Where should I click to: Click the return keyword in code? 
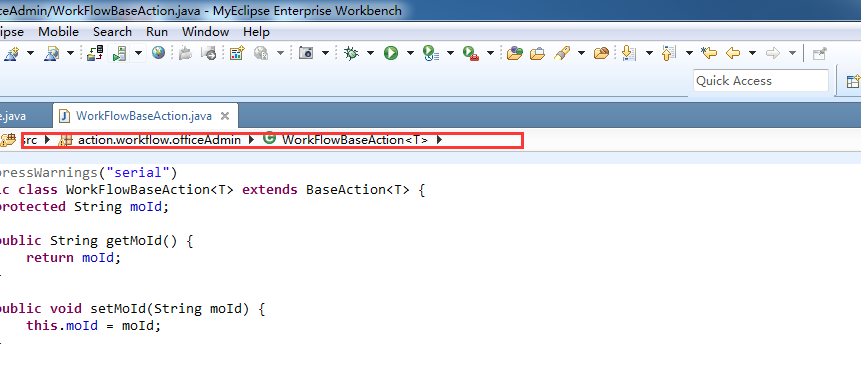point(50,257)
